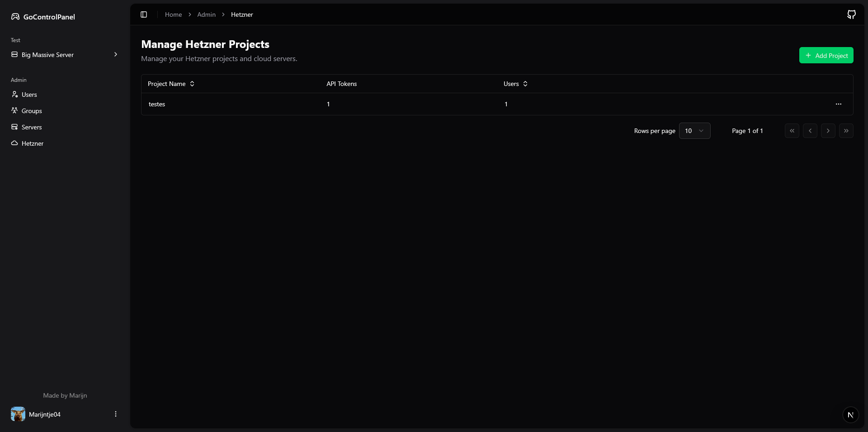This screenshot has height=432, width=868.
Task: Click the Manage Hetzner Projects heading
Action: pos(205,44)
